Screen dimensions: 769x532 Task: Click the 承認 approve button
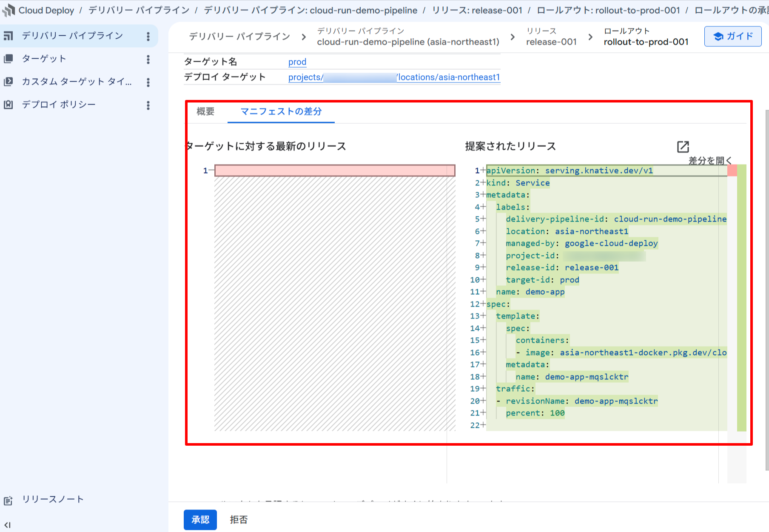(200, 520)
